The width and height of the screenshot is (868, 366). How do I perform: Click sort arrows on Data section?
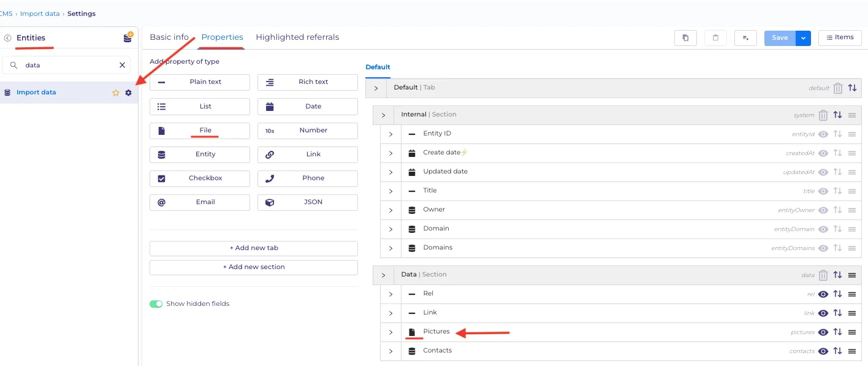coord(837,275)
